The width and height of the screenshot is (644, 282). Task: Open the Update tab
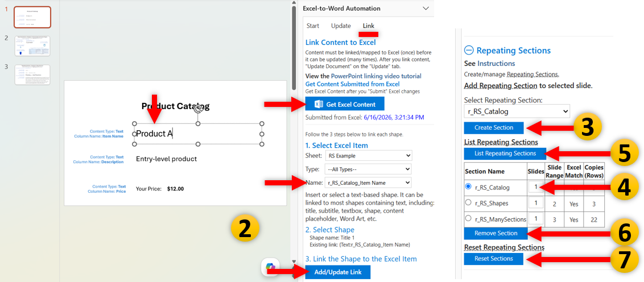click(x=341, y=26)
